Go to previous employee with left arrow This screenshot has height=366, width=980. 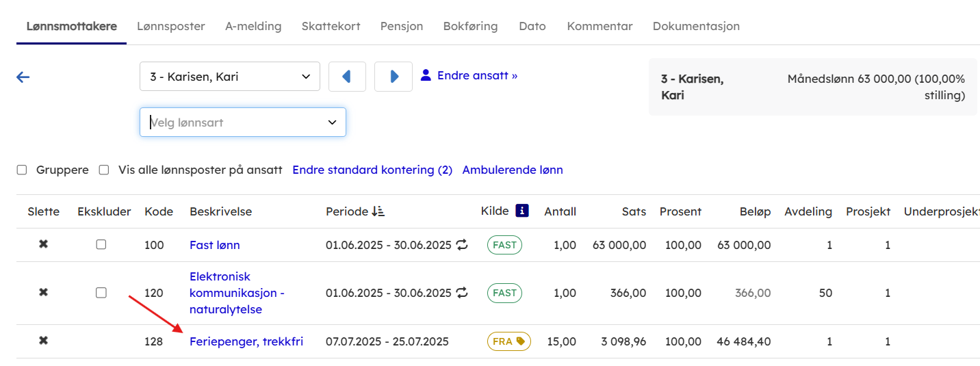point(347,77)
